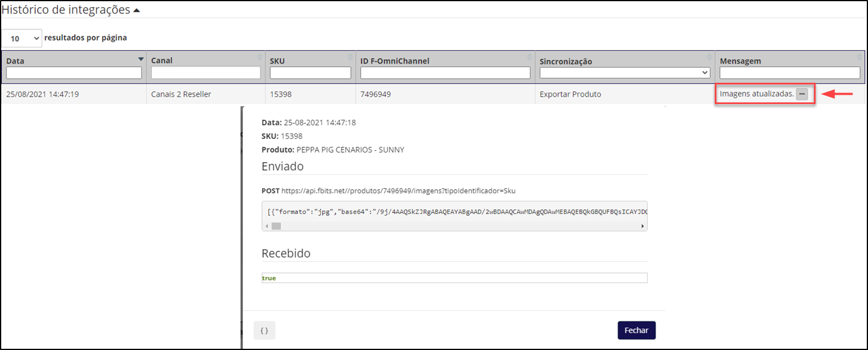Click ID F-OmniChannel filter field

coord(445,73)
